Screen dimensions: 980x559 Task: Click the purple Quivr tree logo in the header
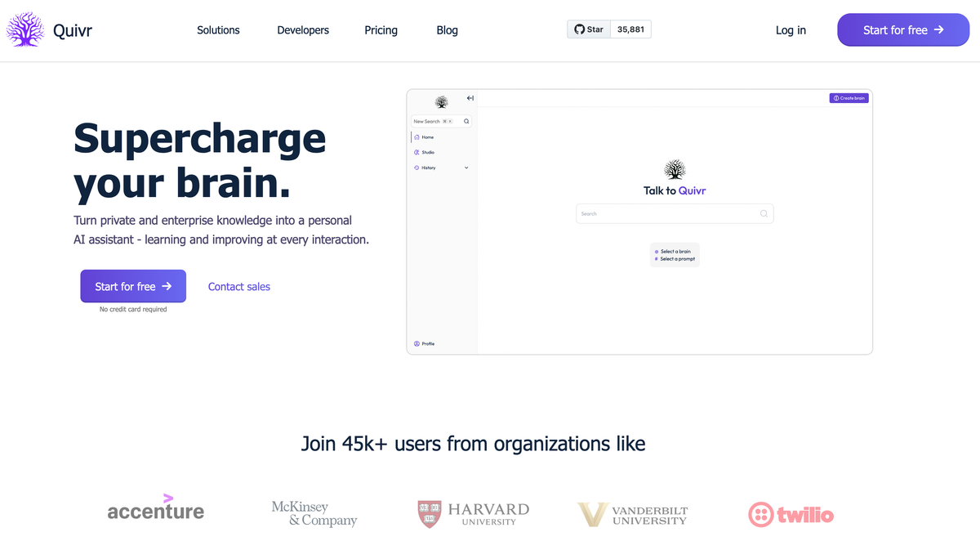click(x=25, y=30)
